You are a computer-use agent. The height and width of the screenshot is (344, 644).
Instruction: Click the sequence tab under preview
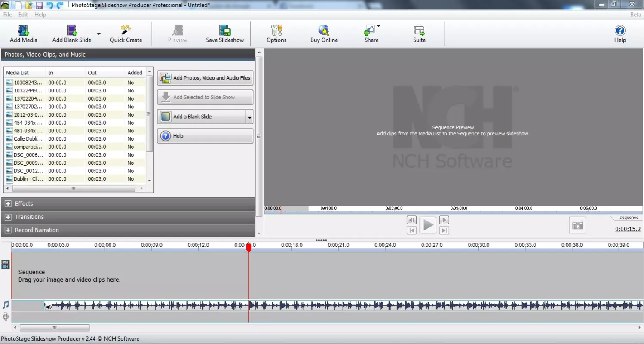coord(629,218)
